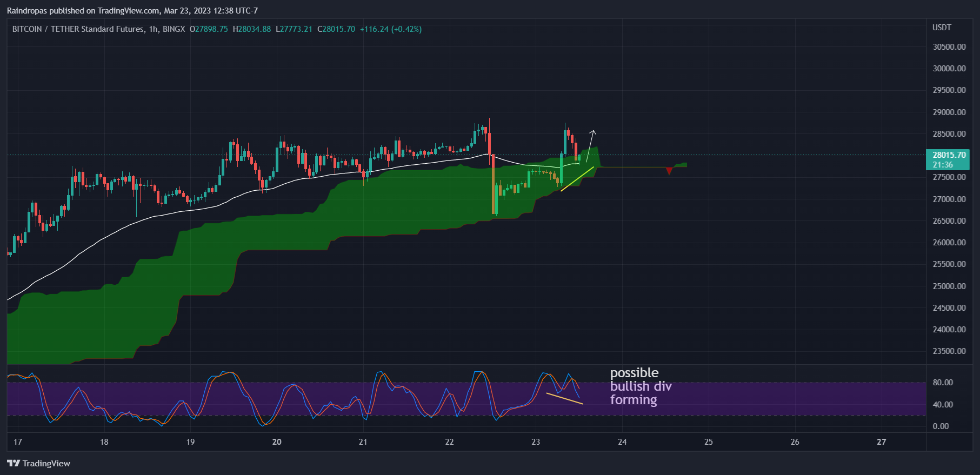Click date 24 on time axis

coord(622,442)
